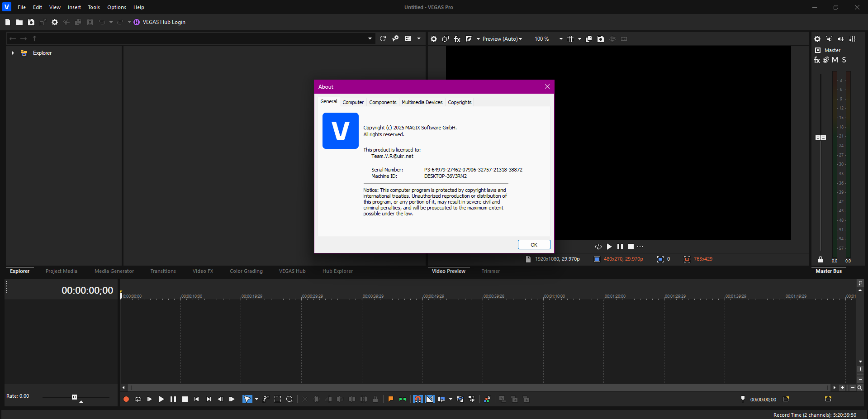Select the Zoom Edit Tool magnifier

[289, 399]
